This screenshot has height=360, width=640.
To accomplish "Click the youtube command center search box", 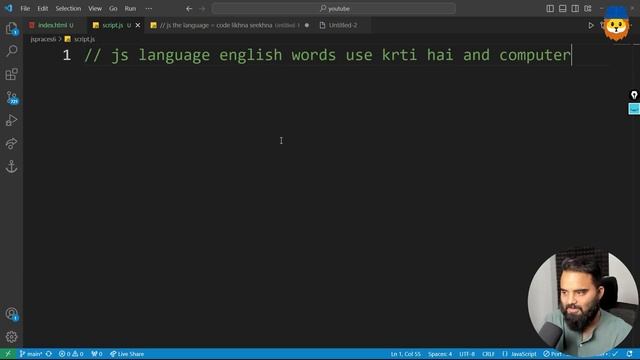I will 334,9.
